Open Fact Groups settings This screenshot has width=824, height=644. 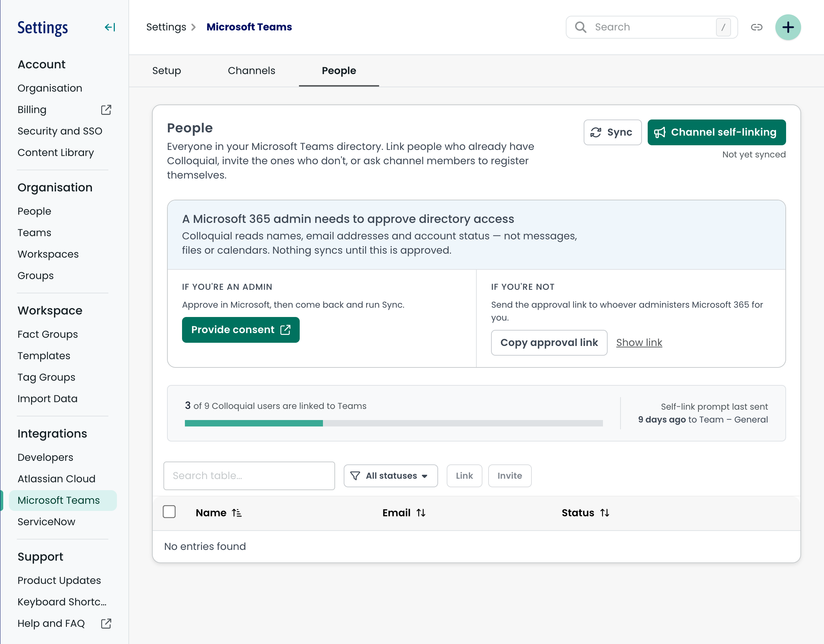48,334
